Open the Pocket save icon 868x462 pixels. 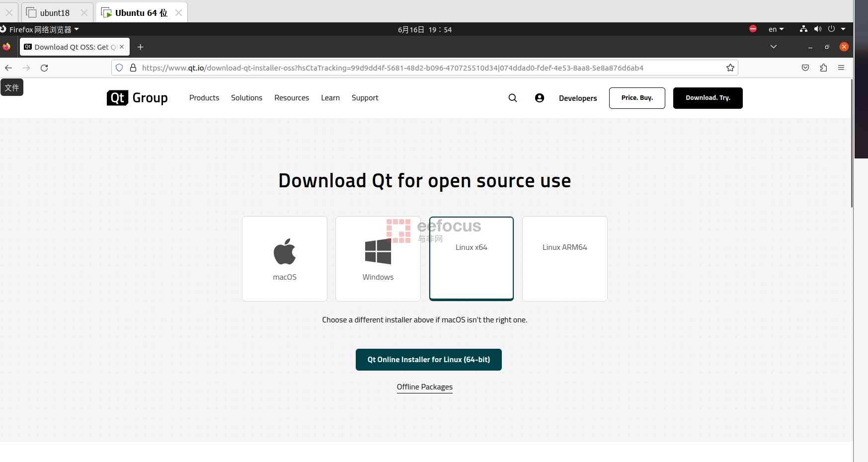click(x=805, y=68)
